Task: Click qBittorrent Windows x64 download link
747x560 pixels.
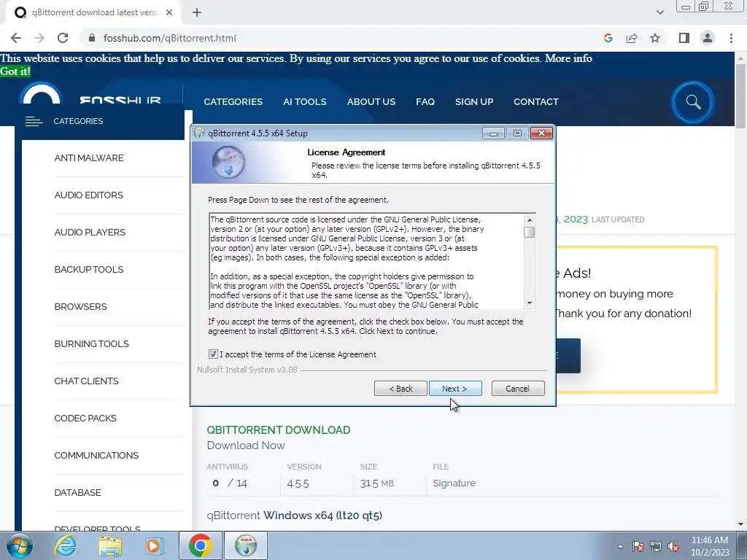Action: 295,516
